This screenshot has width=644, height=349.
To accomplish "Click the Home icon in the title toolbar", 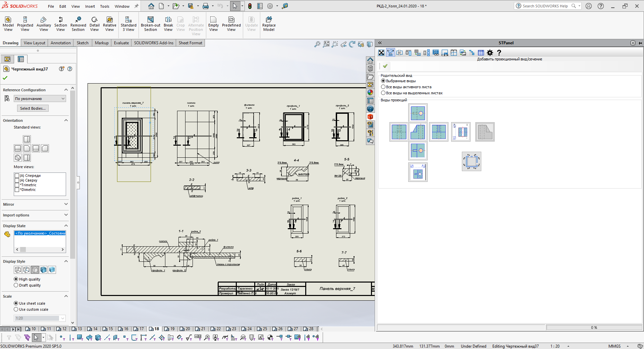I will pyautogui.click(x=151, y=6).
